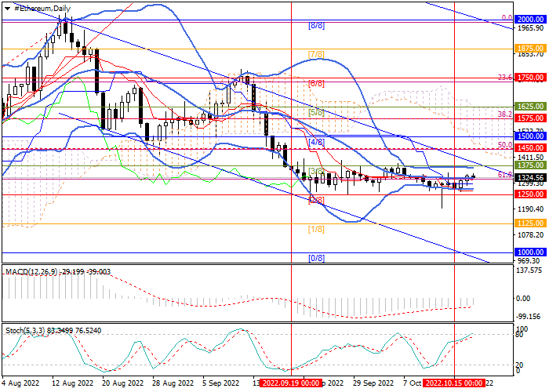Click the orange [1/8] level label
This screenshot has height=392, width=549.
pyautogui.click(x=316, y=229)
